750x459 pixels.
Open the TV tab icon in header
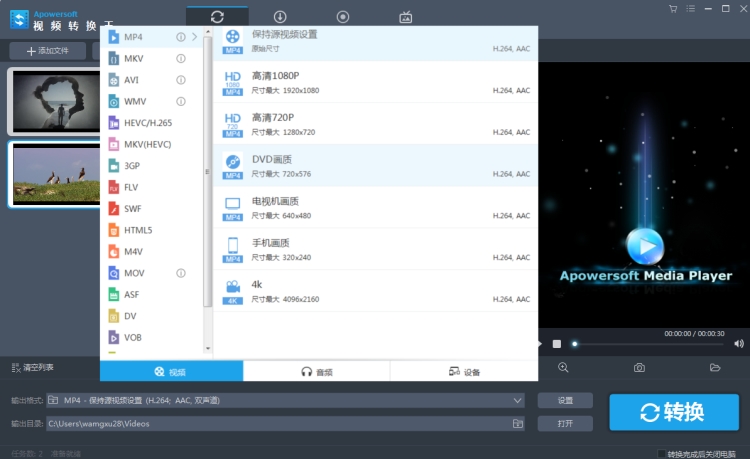point(405,17)
